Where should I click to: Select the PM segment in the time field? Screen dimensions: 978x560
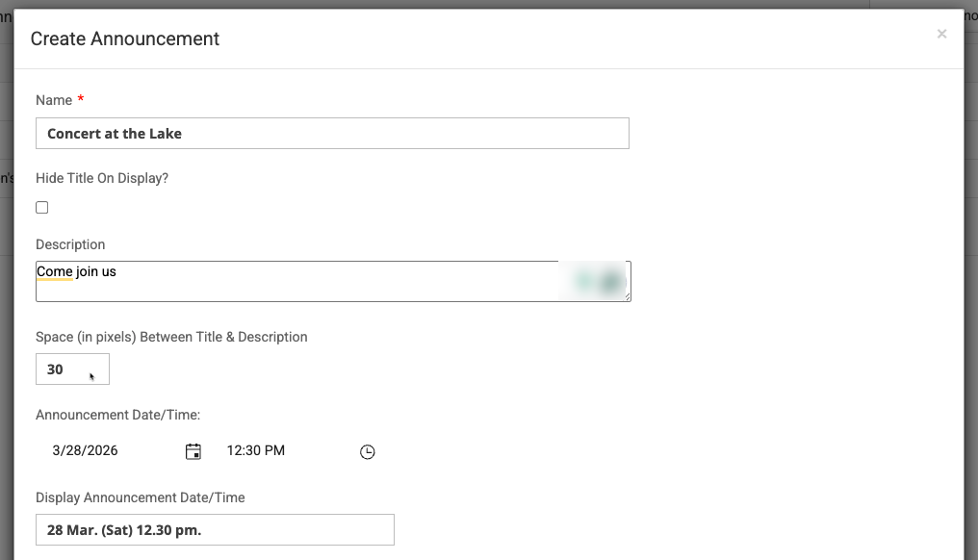[x=274, y=450]
